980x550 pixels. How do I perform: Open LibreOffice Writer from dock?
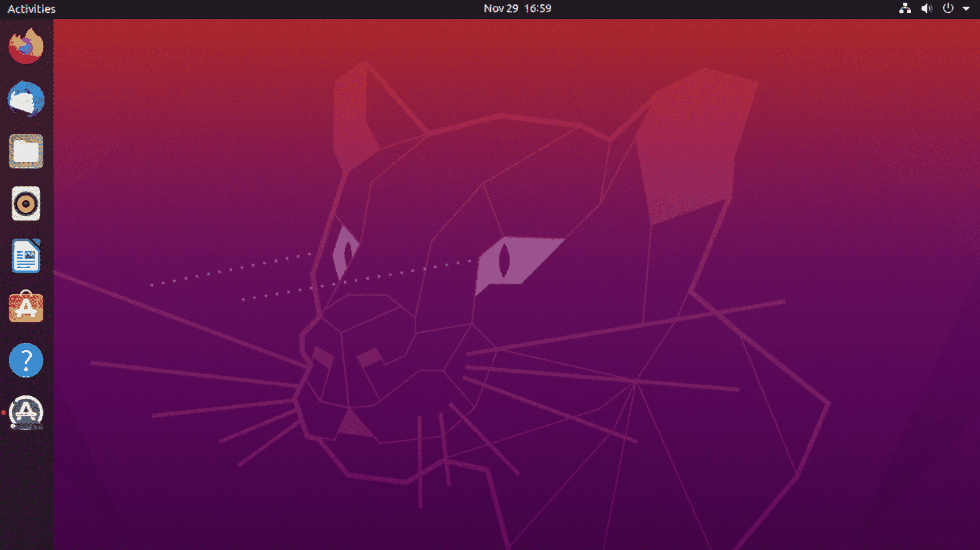[x=26, y=256]
